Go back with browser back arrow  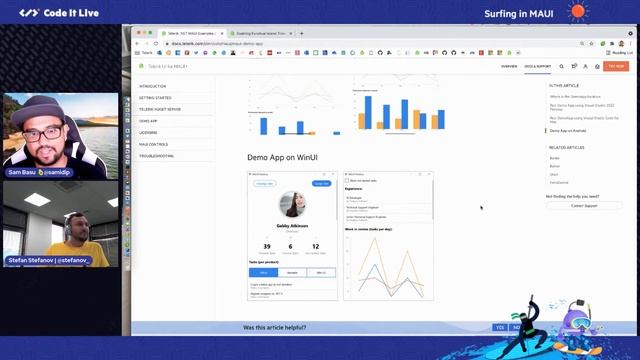click(x=137, y=43)
